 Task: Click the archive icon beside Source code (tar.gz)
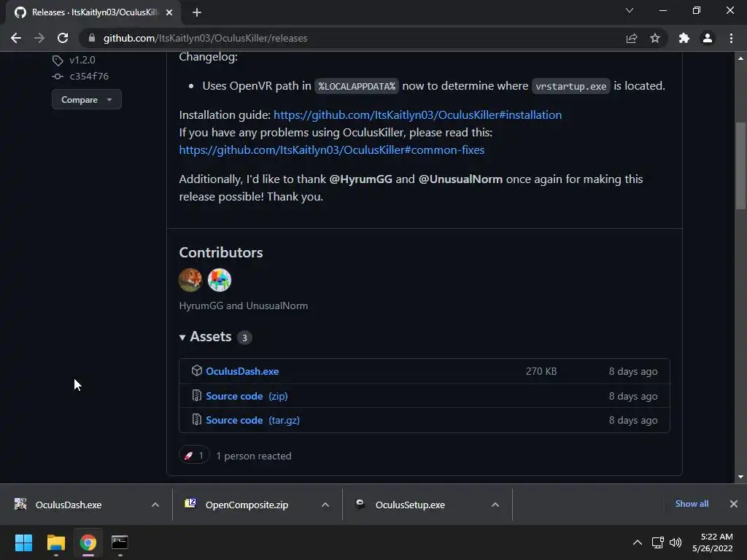pyautogui.click(x=197, y=419)
